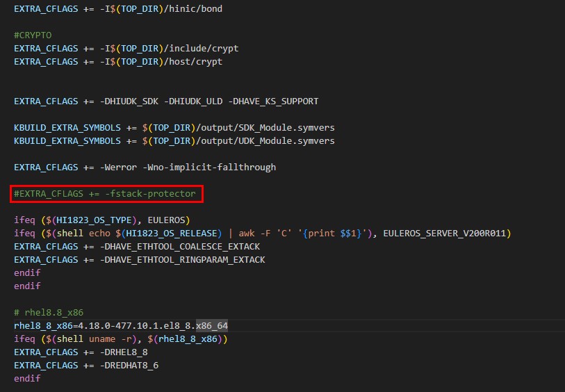Click '-DHIUDK_SDK' flag text
This screenshot has width=565, height=392.
click(x=129, y=101)
